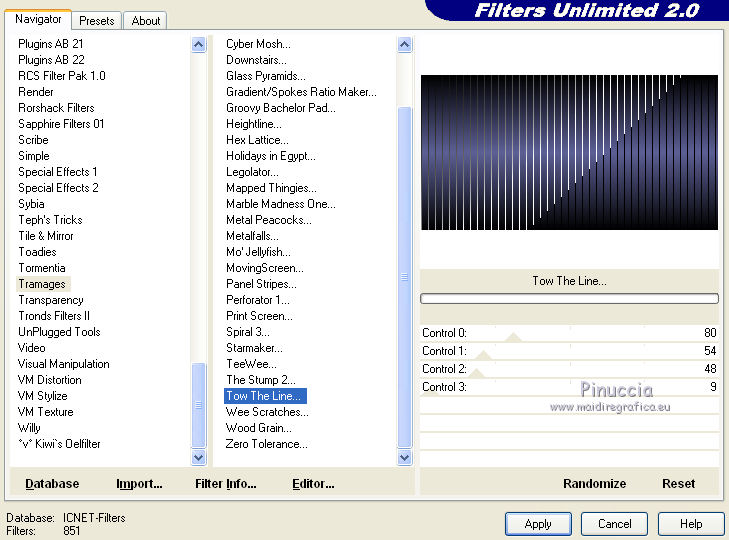Choose Tow The Line... effect
Image resolution: width=729 pixels, height=540 pixels.
pyautogui.click(x=265, y=396)
